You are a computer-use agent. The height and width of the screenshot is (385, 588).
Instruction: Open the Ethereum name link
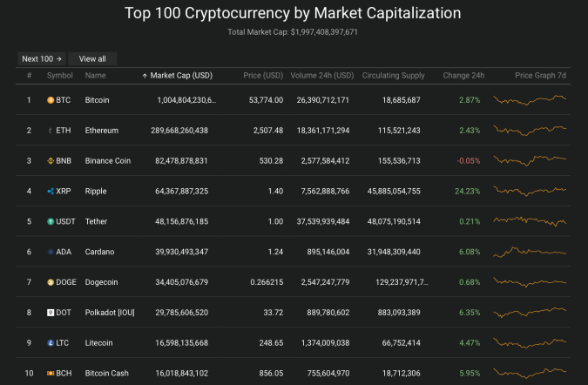click(x=102, y=131)
